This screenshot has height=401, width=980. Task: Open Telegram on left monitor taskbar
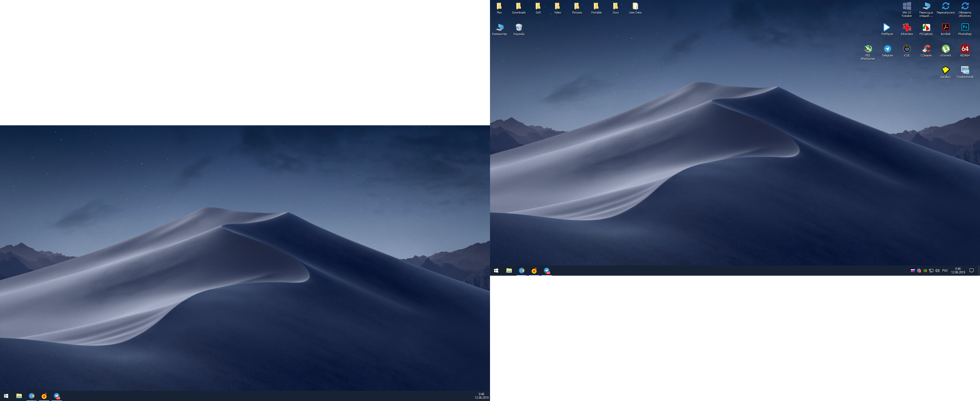coord(57,396)
